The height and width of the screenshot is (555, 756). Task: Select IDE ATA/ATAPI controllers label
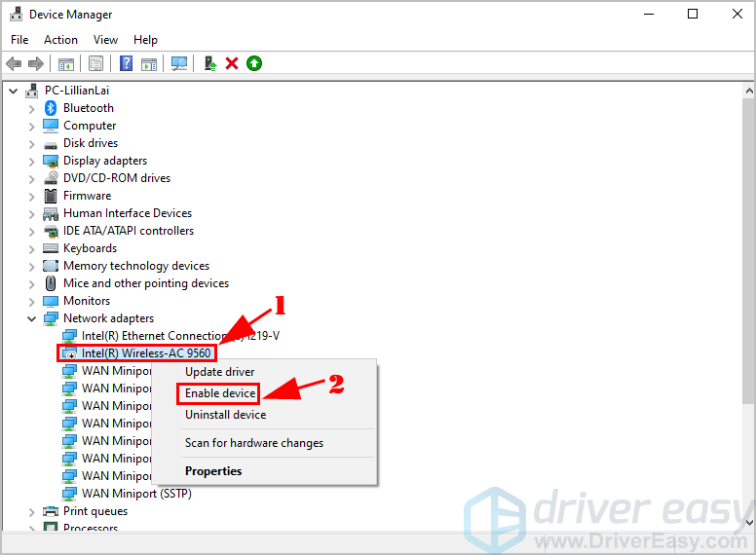[x=129, y=231]
